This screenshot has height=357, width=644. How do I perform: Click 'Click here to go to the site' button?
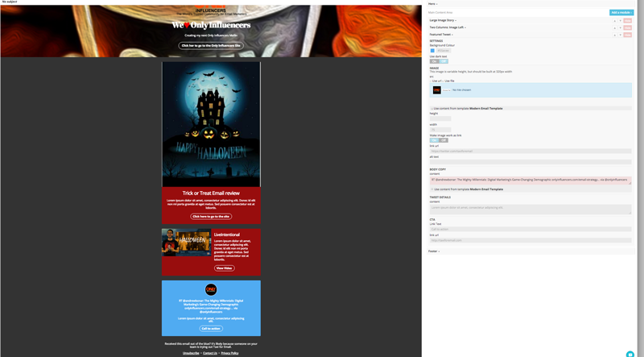point(211,216)
